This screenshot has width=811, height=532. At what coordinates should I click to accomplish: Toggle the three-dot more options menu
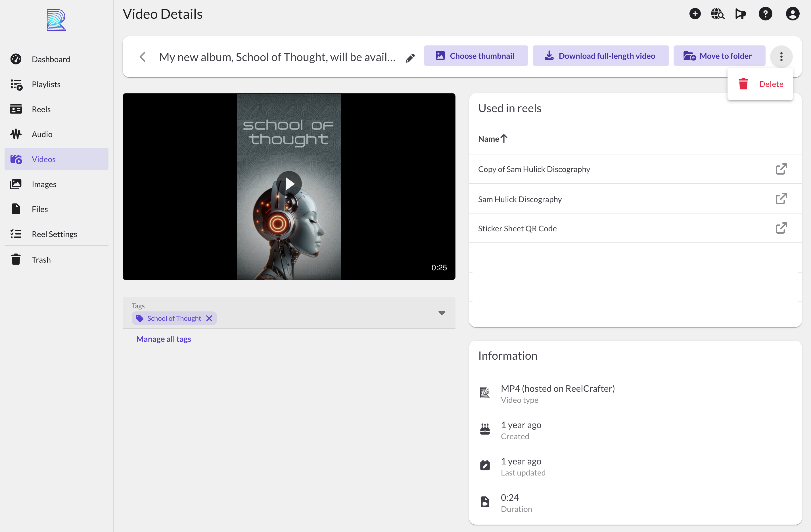coord(781,56)
